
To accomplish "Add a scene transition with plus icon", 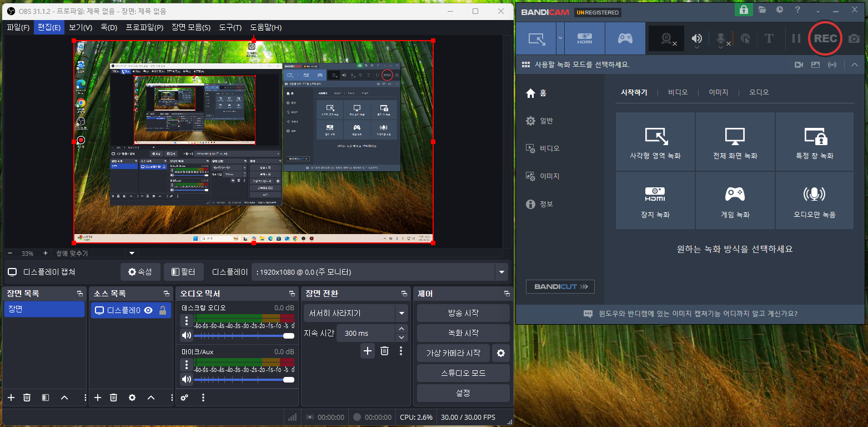I will click(x=368, y=351).
